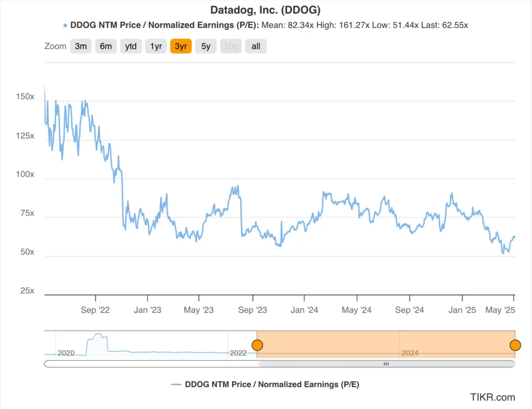Viewport: 532px width, 409px height.
Task: Click the Sep '23 axis label
Action: coord(252,310)
